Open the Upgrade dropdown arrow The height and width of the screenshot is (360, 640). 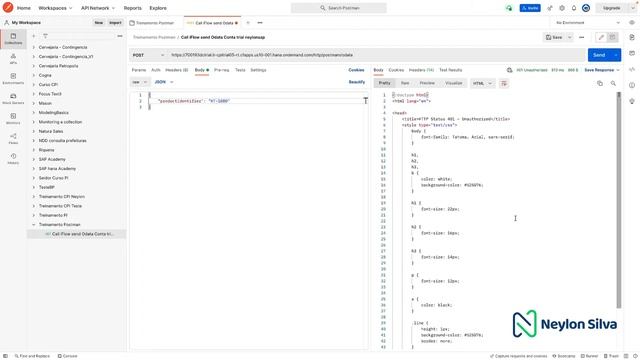point(633,8)
